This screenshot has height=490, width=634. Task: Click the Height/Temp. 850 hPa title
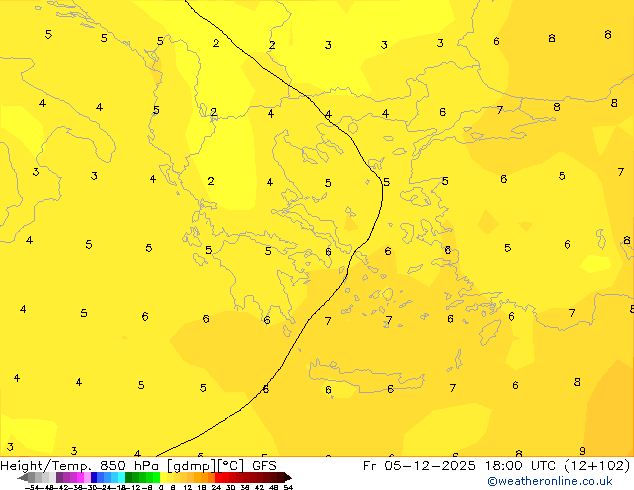(x=80, y=466)
